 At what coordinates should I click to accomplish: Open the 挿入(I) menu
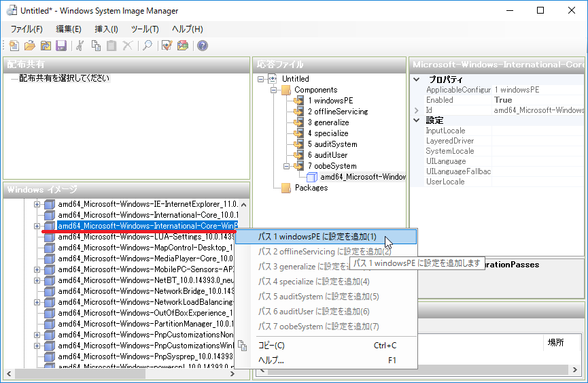coord(106,29)
